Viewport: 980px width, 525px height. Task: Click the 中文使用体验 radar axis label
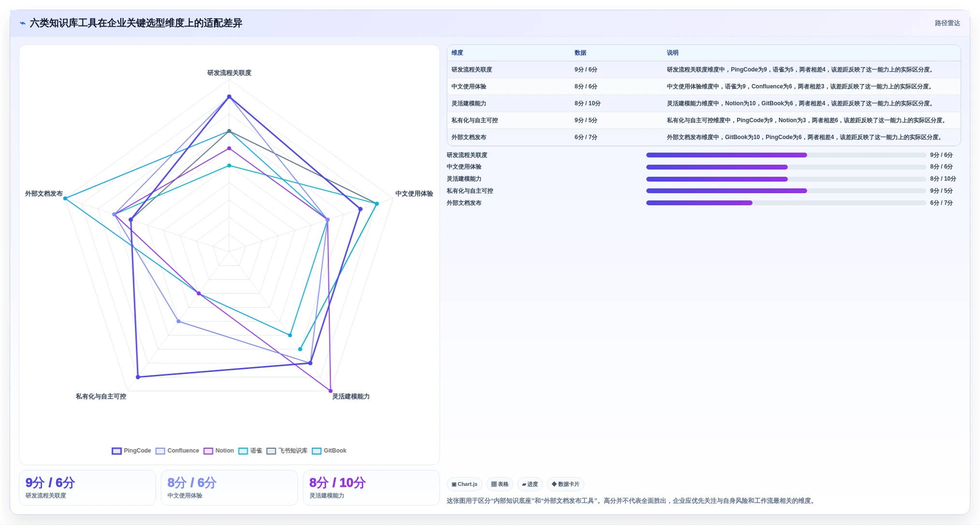point(414,194)
